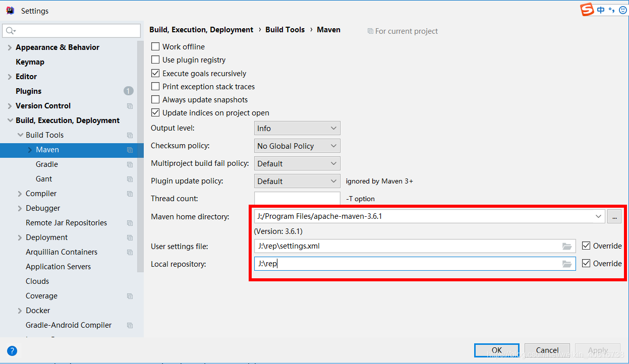Image resolution: width=629 pixels, height=364 pixels.
Task: Click Build, Execution, Deployment breadcrumb
Action: (201, 30)
